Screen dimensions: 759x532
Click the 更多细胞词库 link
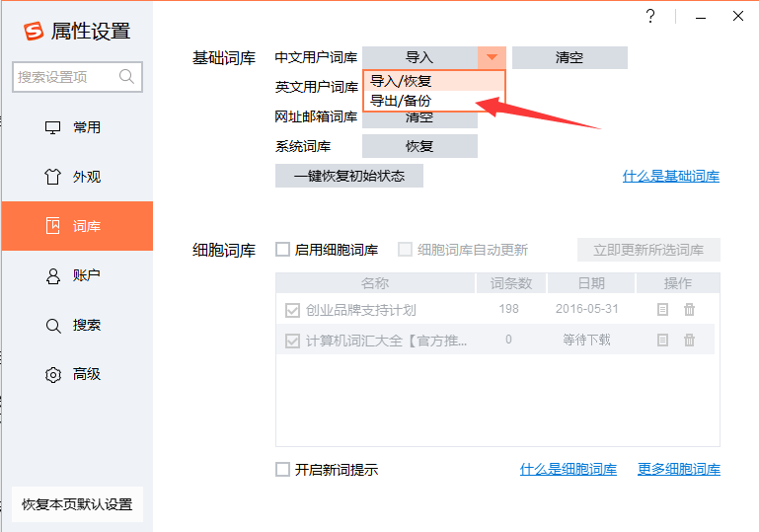coord(678,470)
